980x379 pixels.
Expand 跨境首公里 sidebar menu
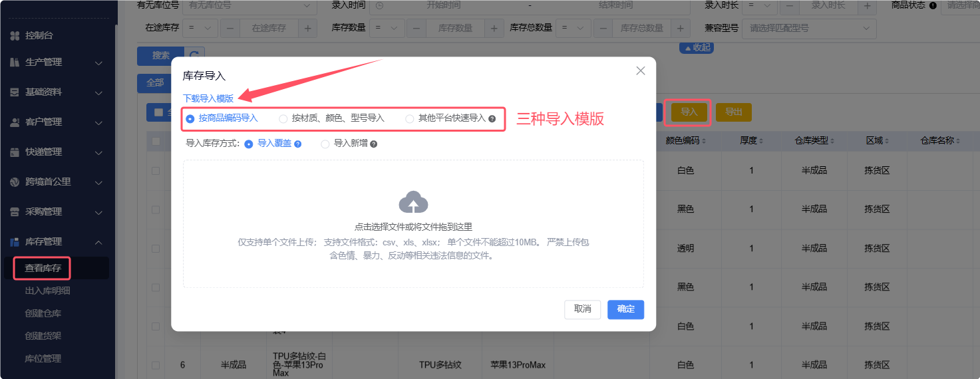[98, 182]
